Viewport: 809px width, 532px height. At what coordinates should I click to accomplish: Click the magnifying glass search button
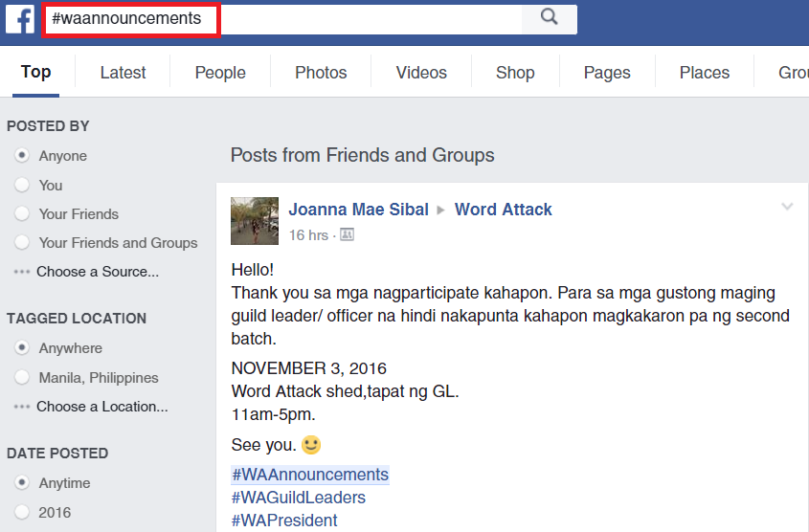[x=549, y=17]
